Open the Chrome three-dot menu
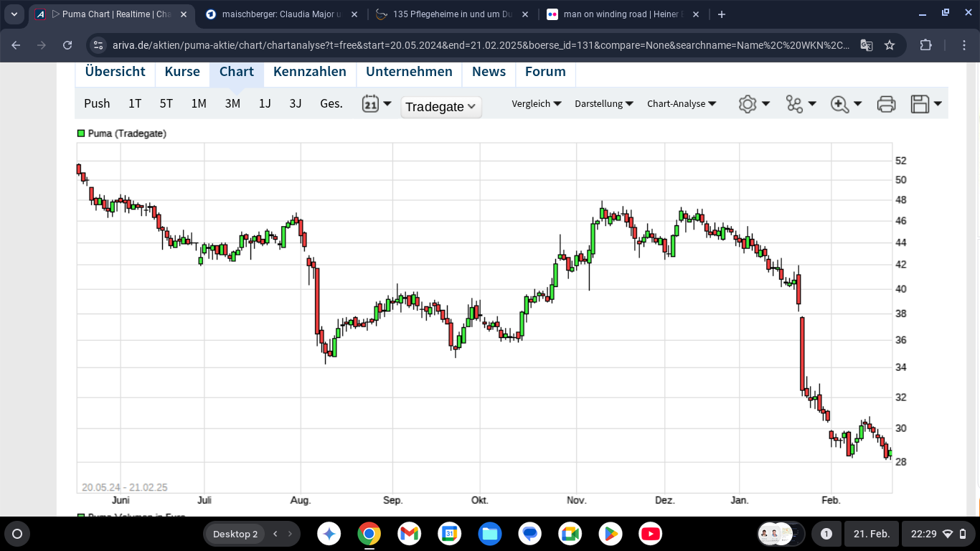Image resolution: width=980 pixels, height=551 pixels. [x=965, y=45]
